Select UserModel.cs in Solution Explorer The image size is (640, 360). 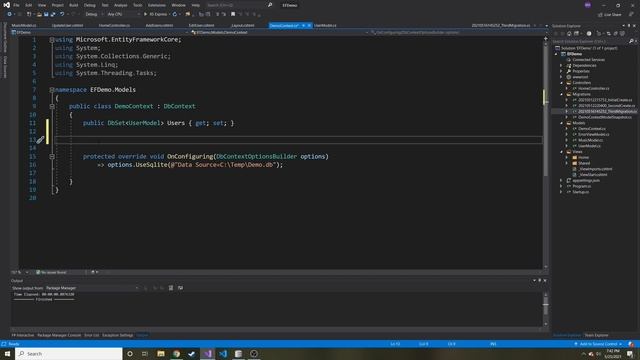(x=589, y=146)
